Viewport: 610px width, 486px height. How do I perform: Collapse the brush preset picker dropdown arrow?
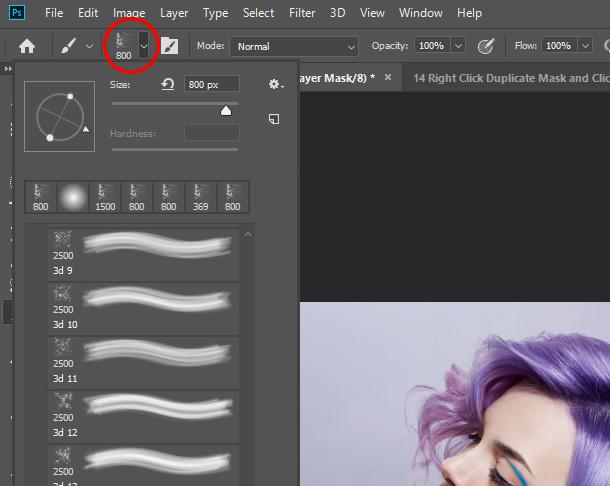pyautogui.click(x=144, y=46)
